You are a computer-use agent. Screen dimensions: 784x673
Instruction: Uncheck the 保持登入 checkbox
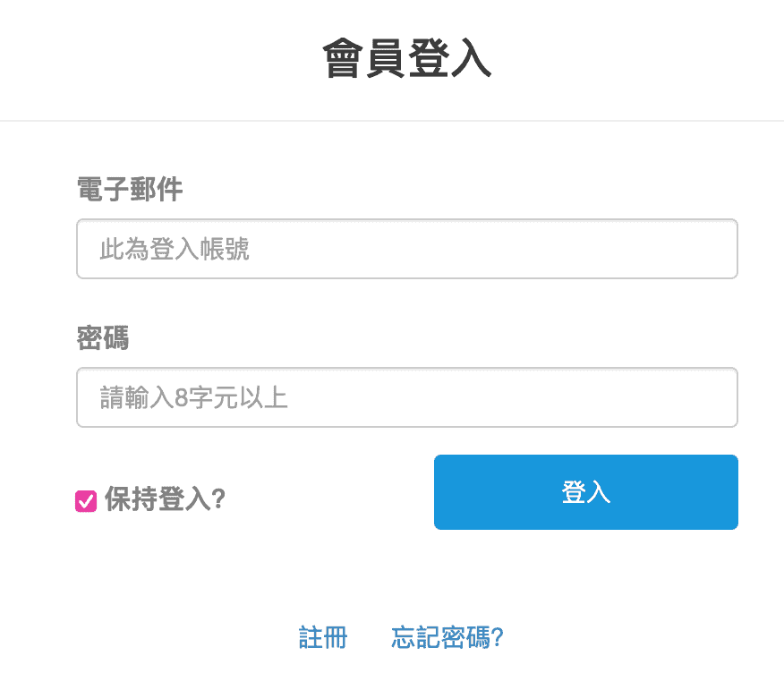pos(86,501)
